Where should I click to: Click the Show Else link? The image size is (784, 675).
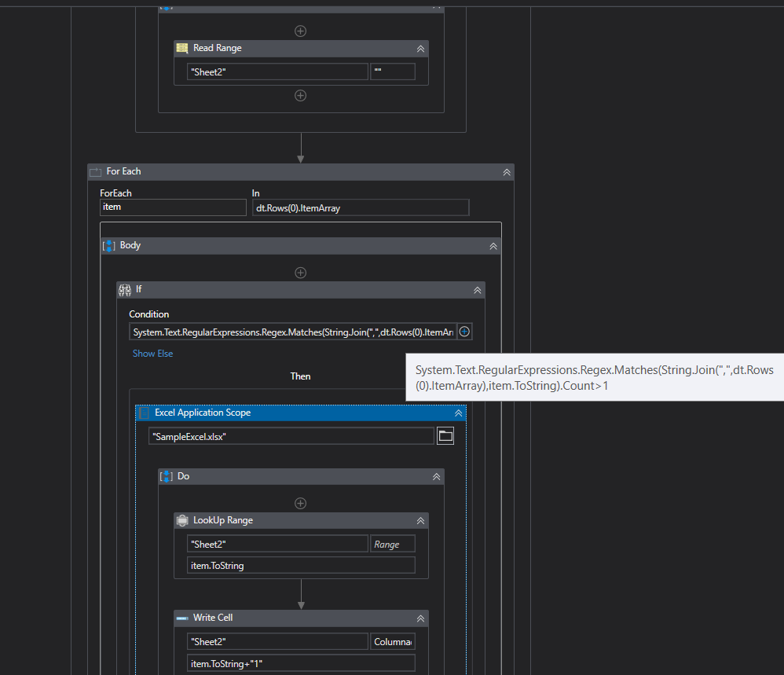152,354
